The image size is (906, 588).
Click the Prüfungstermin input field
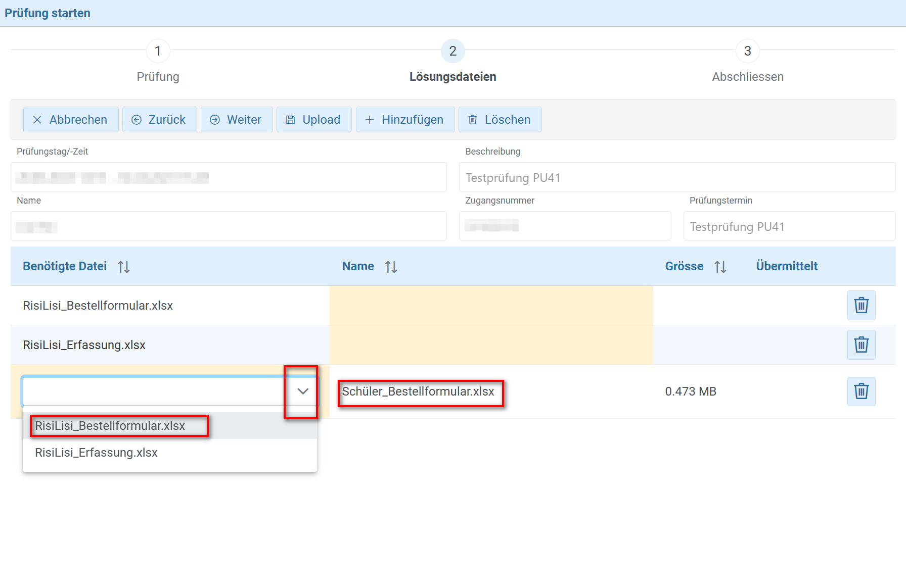(789, 226)
